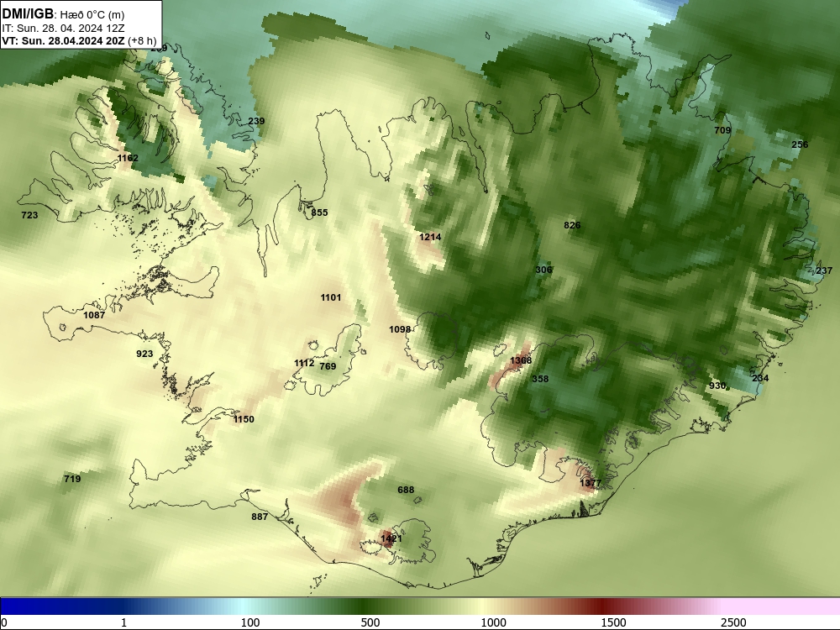Click the 0 tick on the color scale
840x630 pixels.
4,622
